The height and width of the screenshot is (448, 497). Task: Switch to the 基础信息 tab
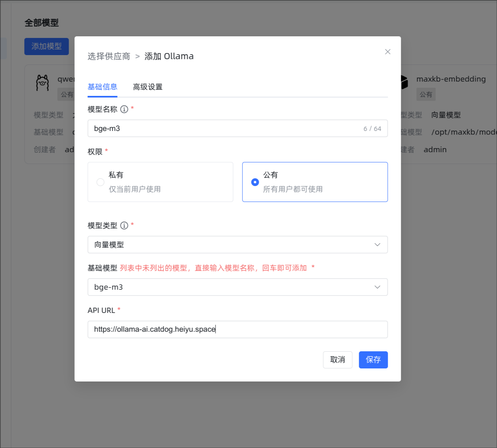click(102, 87)
